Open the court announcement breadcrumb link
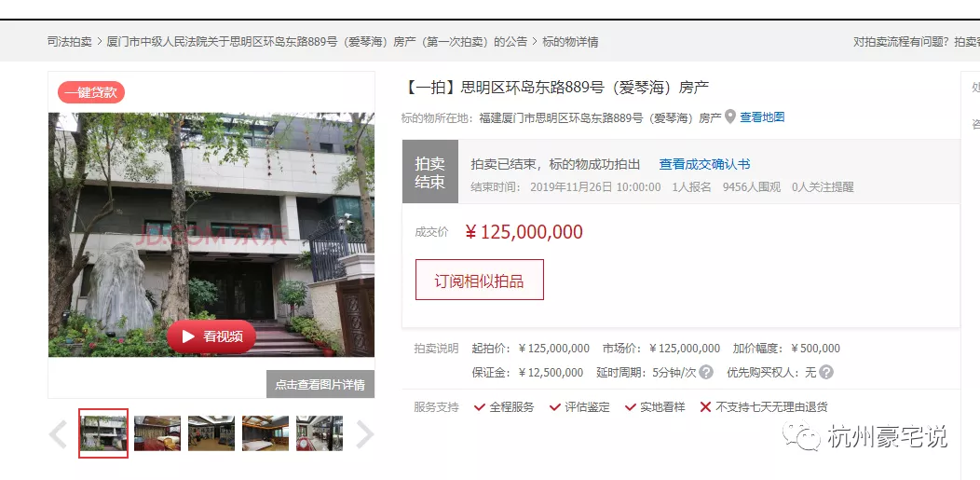The image size is (980, 480). tap(317, 42)
